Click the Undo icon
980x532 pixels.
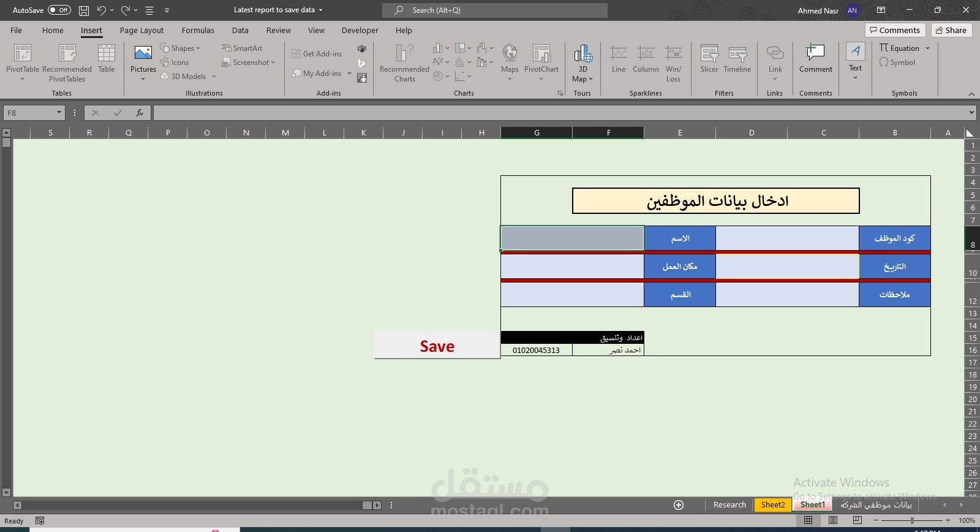coord(101,10)
